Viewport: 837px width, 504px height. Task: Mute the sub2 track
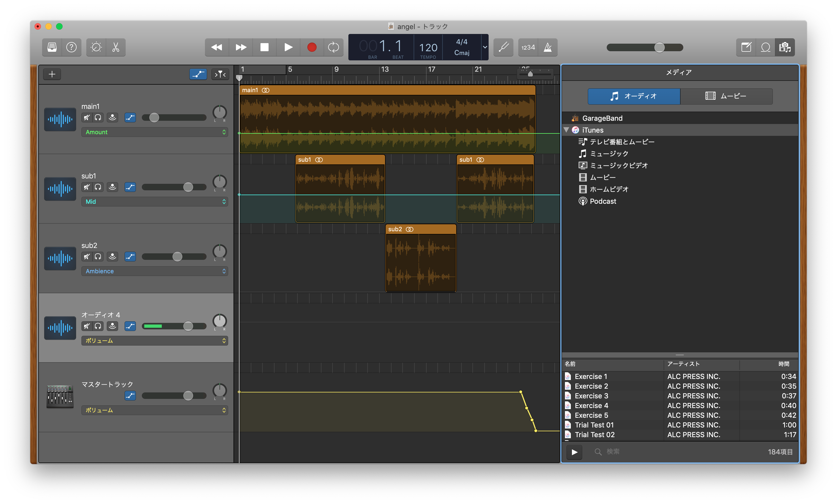pos(87,257)
